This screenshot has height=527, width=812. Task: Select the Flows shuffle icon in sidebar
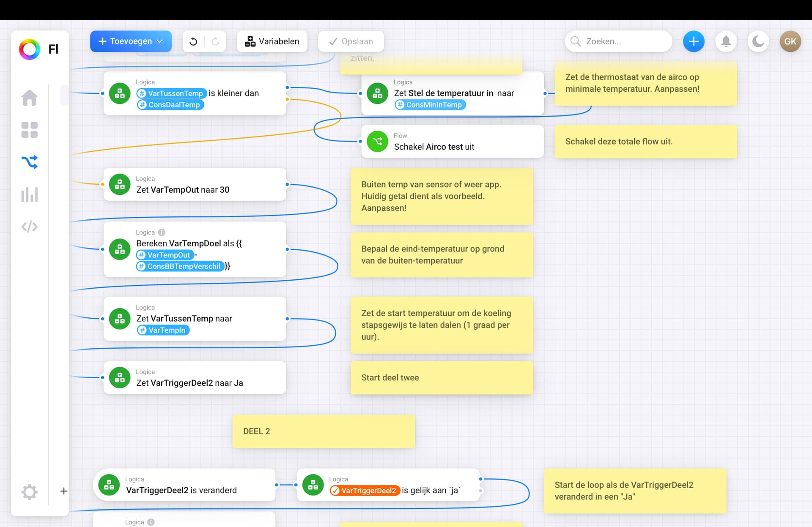(29, 162)
